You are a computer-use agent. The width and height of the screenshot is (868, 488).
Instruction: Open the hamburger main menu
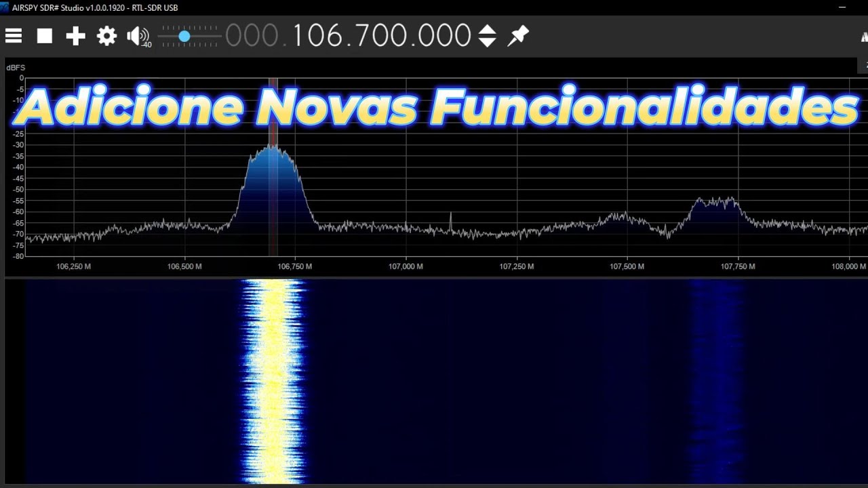point(14,36)
